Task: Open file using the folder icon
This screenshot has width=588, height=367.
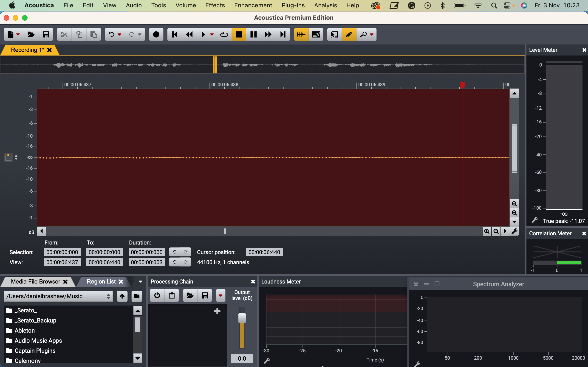Action: pos(31,34)
